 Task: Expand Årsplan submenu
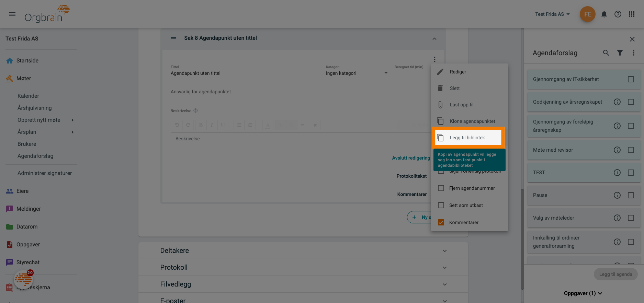(x=72, y=132)
